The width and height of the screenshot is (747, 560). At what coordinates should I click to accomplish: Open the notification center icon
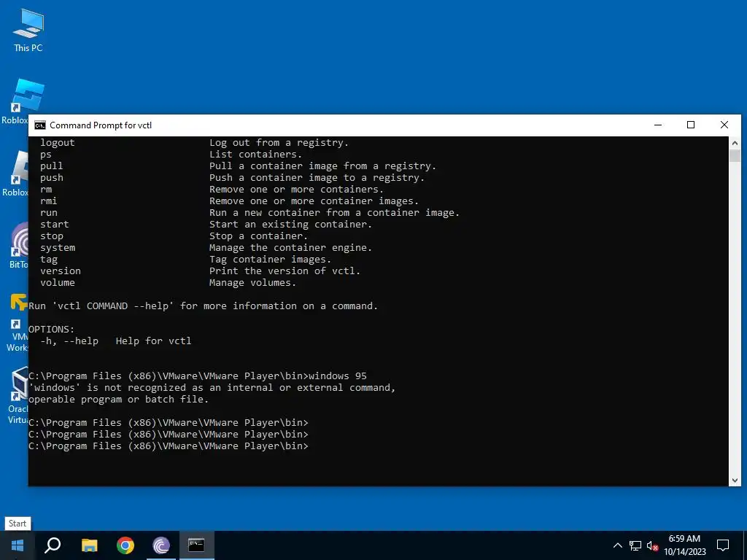click(723, 545)
